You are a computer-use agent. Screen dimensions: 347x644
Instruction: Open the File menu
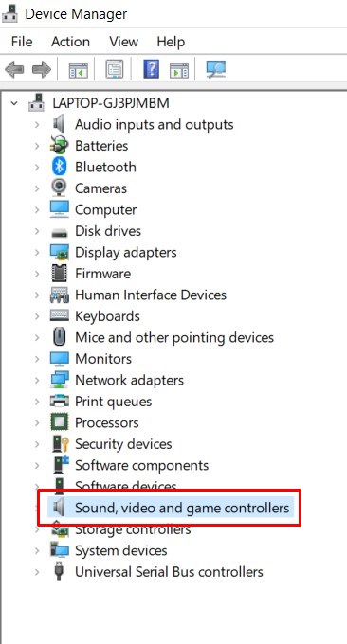coord(22,42)
